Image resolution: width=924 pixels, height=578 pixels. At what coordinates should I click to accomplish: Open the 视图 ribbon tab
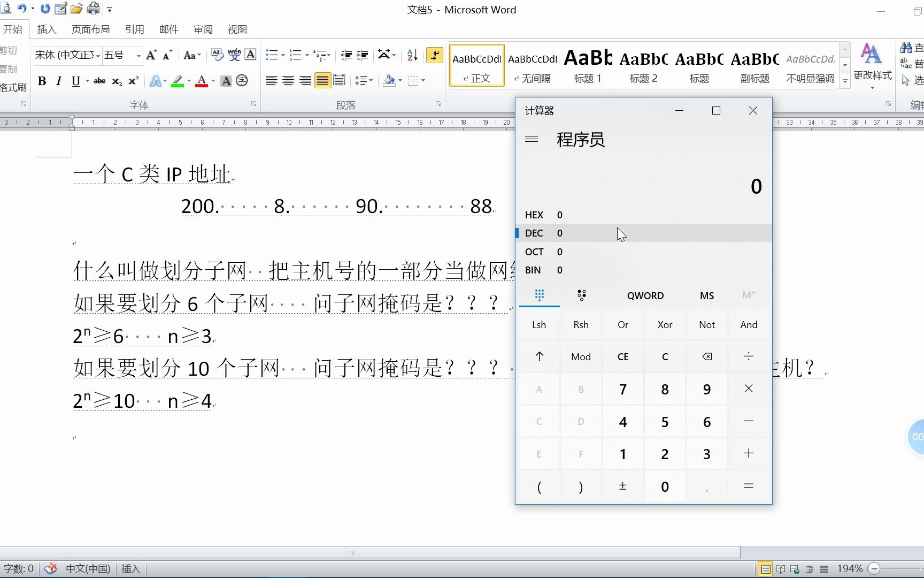pos(237,29)
